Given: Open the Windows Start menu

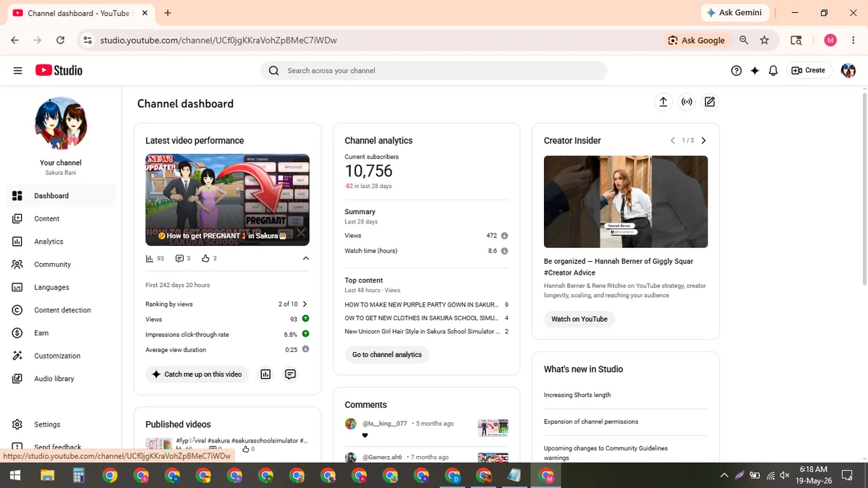Looking at the screenshot, I should pos(15,475).
